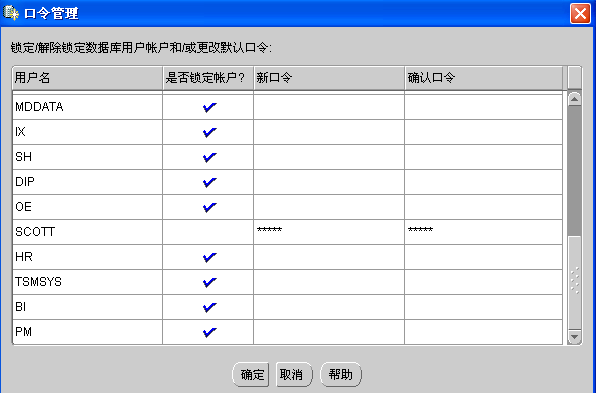
Task: Click the confirm password cell for PM
Action: coord(483,332)
